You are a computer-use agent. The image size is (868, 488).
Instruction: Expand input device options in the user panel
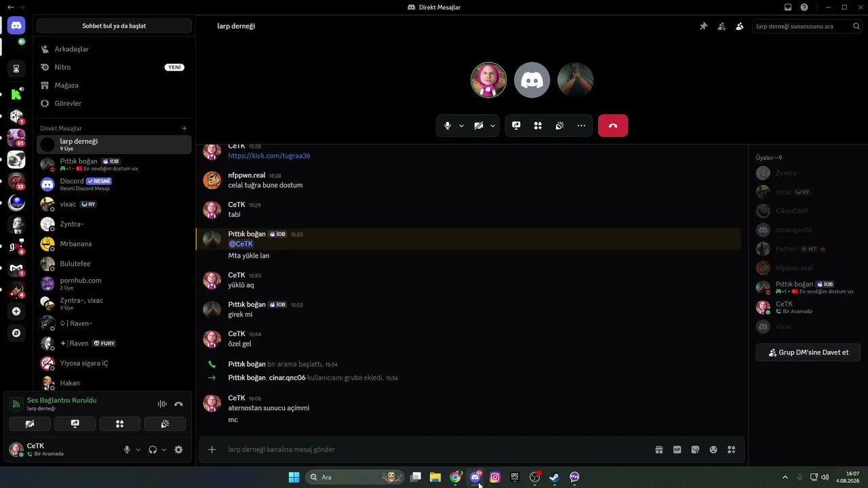point(138,449)
